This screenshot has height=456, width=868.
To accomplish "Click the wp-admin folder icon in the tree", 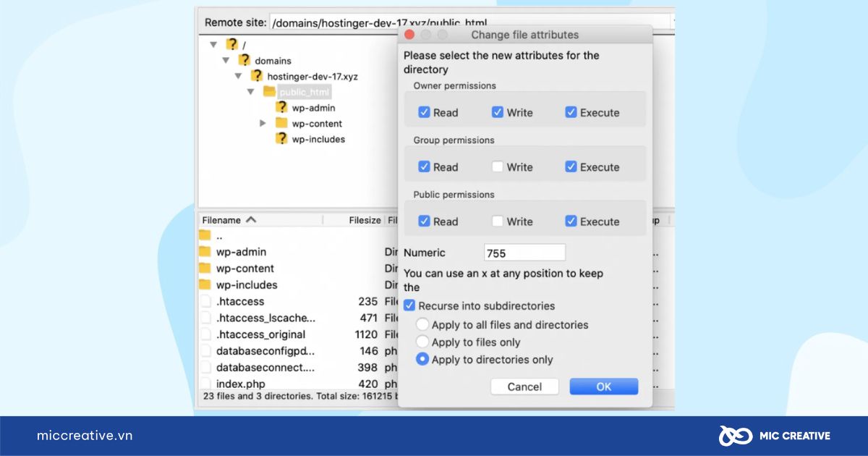I will 281,107.
